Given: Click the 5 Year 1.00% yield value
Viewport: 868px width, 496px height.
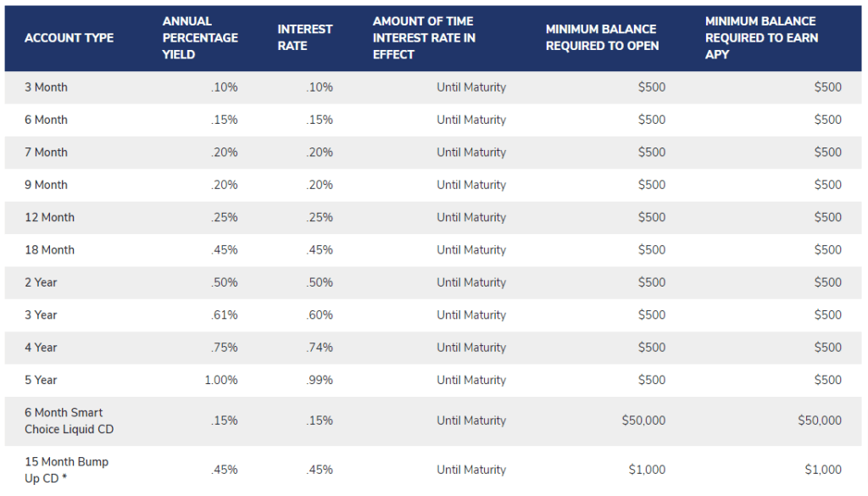Looking at the screenshot, I should tap(221, 381).
